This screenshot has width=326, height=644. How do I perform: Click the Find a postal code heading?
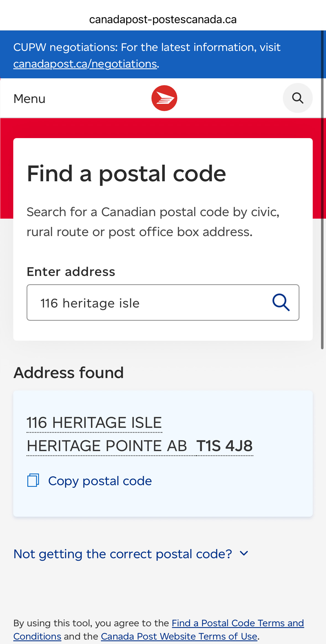[x=127, y=174]
